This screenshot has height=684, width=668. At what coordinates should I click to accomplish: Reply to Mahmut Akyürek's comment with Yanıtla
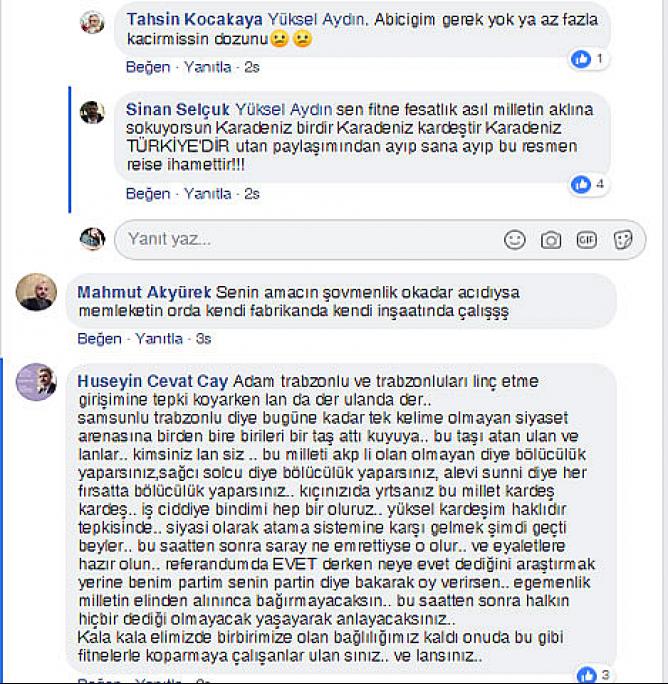pos(159,339)
